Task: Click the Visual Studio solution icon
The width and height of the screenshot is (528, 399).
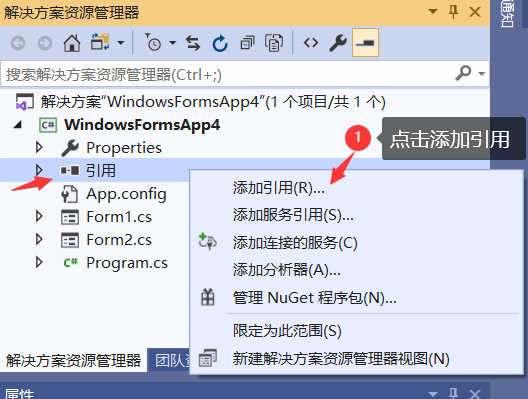Action: pos(25,102)
